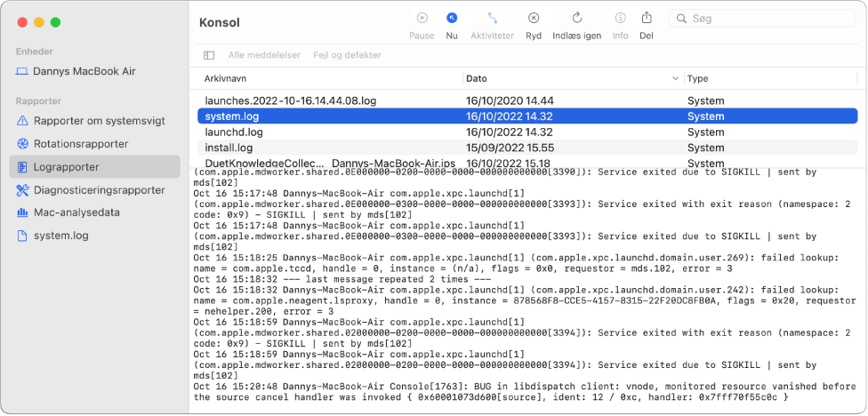
Task: Click inside the Søg search field
Action: pyautogui.click(x=762, y=19)
